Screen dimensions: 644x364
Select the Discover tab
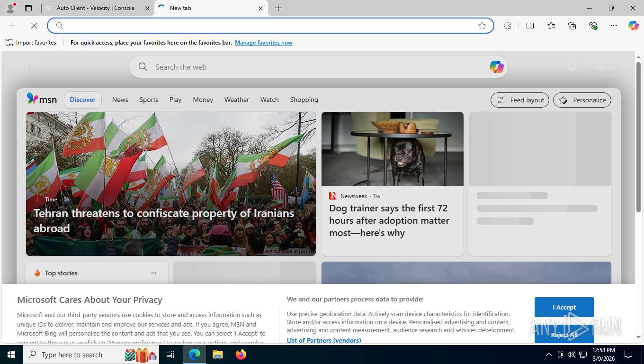point(83,100)
